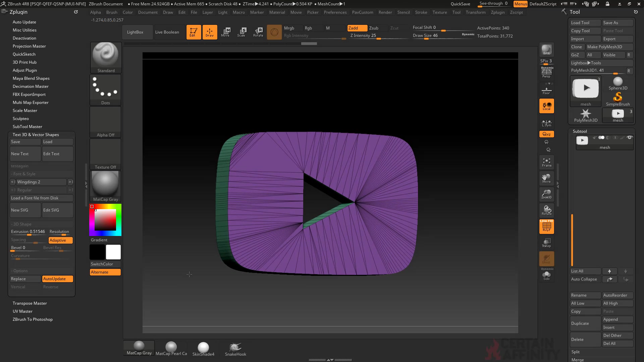Select the Sphere3D tool thumbnail
The image size is (644, 362).
tap(618, 83)
